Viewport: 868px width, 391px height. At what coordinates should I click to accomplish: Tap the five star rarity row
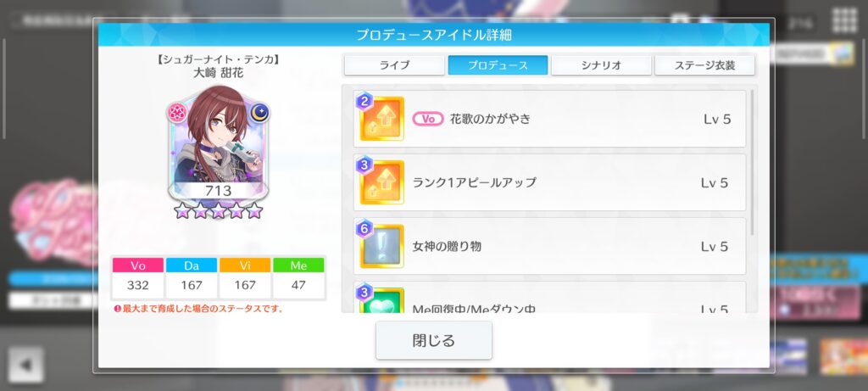pos(218,210)
